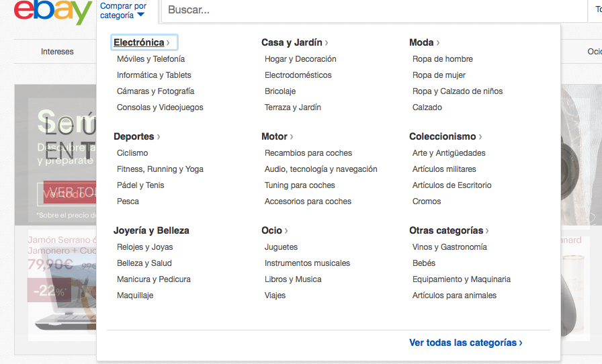This screenshot has width=602, height=364.
Task: Click Ver todas las categorías link
Action: point(466,343)
